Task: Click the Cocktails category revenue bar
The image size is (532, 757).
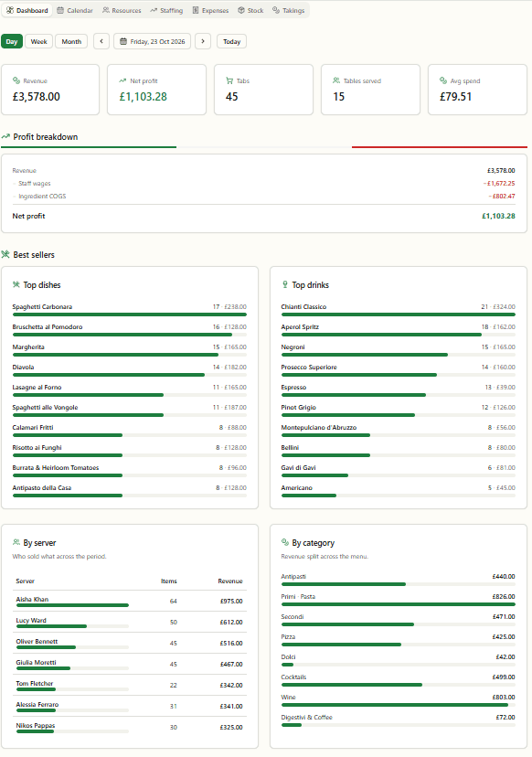Action: pyautogui.click(x=399, y=685)
